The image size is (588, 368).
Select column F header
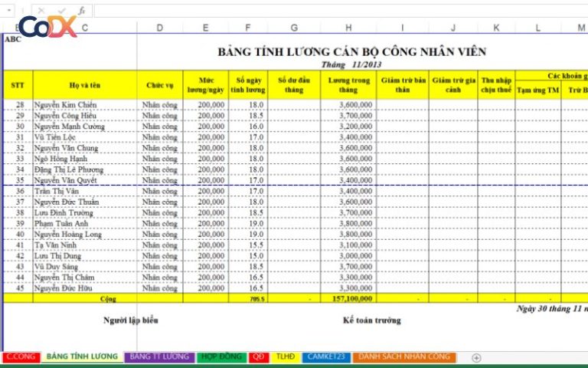coord(248,28)
